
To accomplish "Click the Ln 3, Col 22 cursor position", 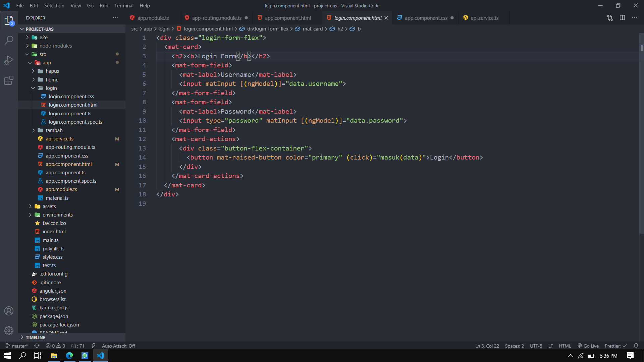I will tap(487, 346).
